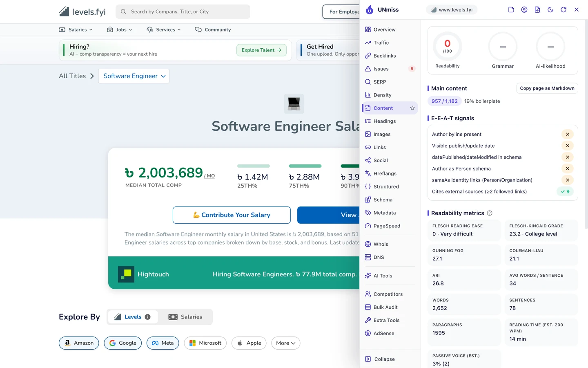Click the Images icon in sidebar
This screenshot has height=368, width=588.
368,134
